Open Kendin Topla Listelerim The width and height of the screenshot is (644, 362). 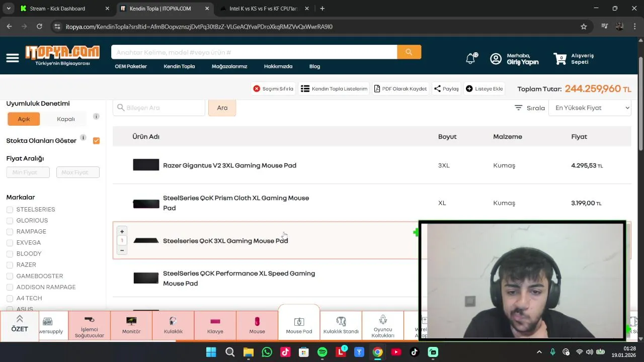click(x=334, y=88)
